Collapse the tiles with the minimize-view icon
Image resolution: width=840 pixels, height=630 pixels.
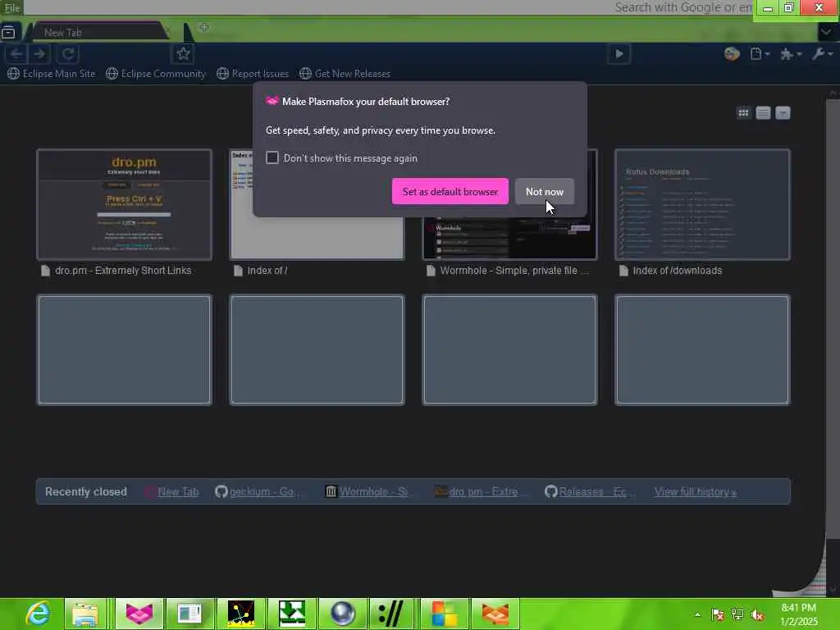[783, 112]
